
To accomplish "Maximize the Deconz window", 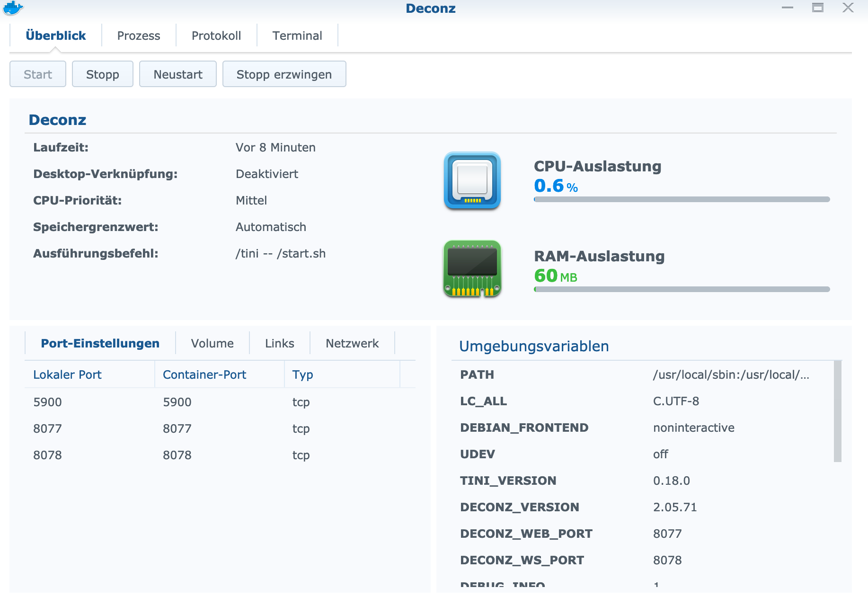I will (x=818, y=8).
